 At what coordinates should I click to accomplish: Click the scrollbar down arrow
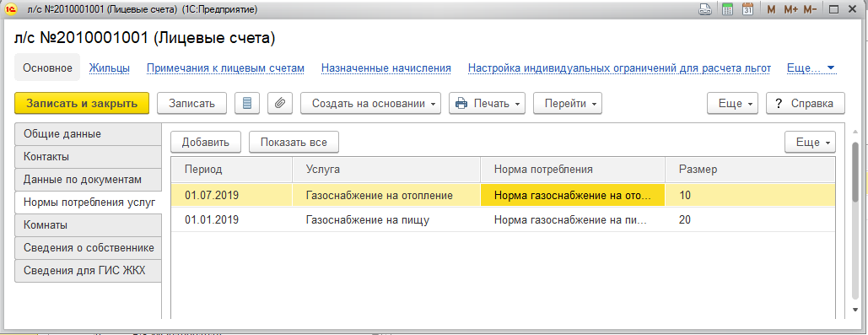click(855, 309)
